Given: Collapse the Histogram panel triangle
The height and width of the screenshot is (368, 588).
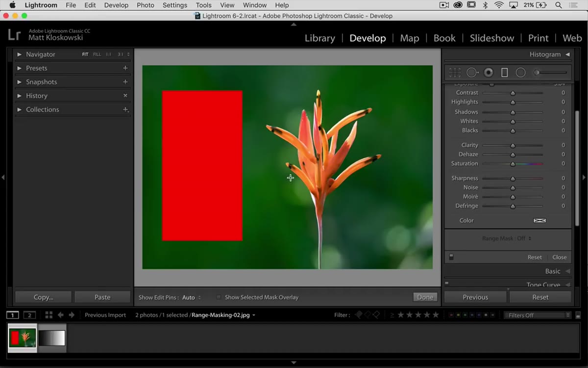Looking at the screenshot, I should click(567, 54).
